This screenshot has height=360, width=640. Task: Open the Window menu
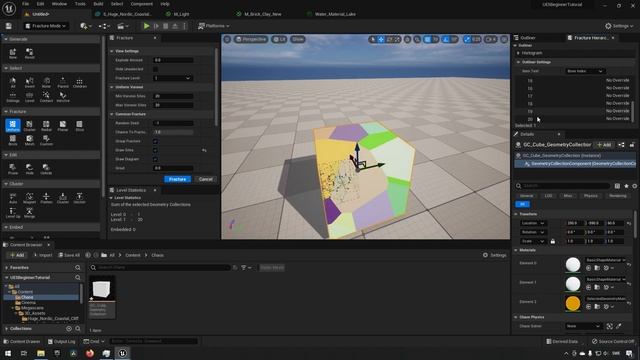point(59,4)
